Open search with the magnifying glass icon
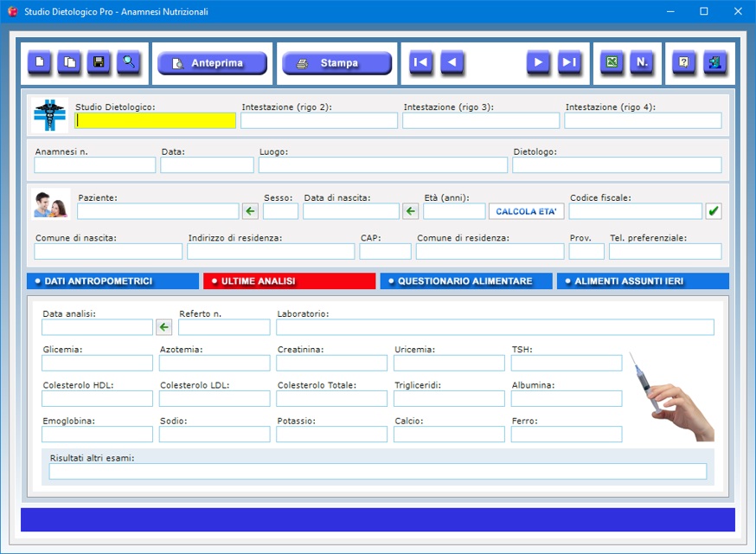This screenshot has width=756, height=554. (129, 62)
